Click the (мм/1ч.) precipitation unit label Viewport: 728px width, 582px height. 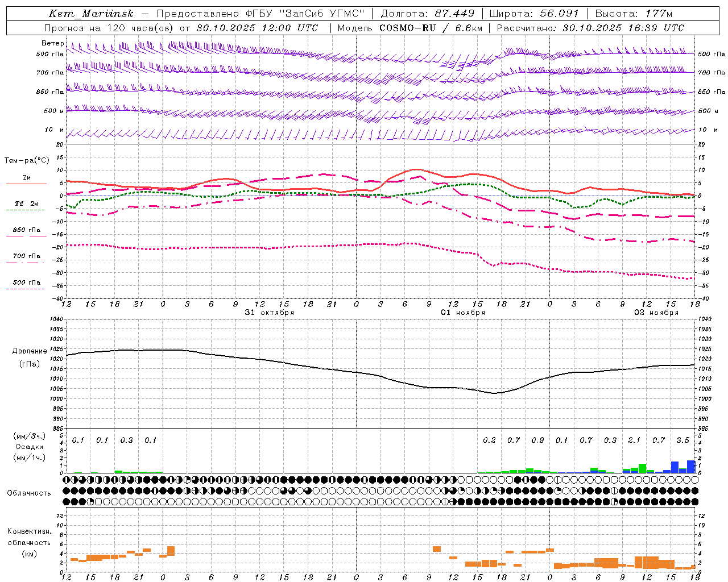(x=30, y=458)
